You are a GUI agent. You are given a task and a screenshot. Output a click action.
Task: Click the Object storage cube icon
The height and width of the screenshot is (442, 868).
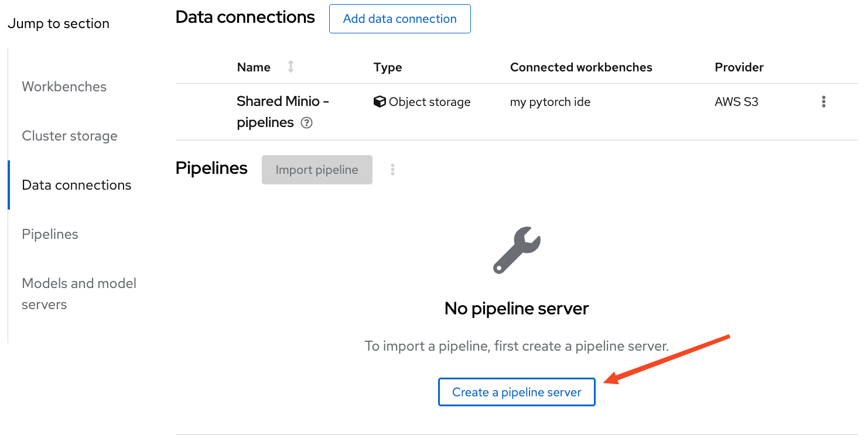click(x=380, y=102)
